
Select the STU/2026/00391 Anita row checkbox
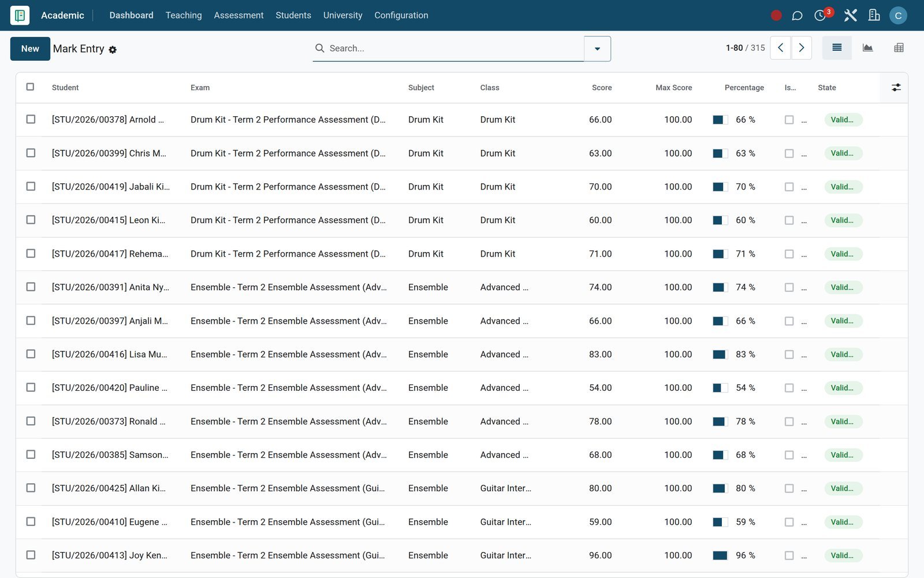point(31,287)
